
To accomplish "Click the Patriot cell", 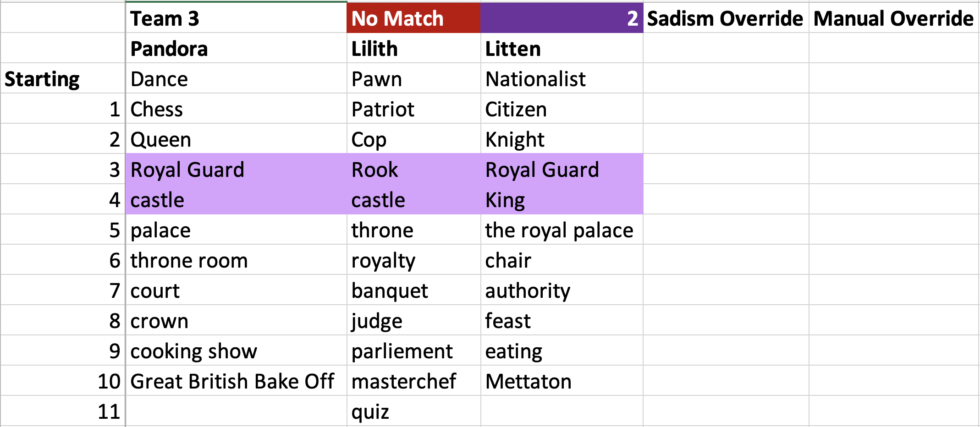I will (413, 109).
